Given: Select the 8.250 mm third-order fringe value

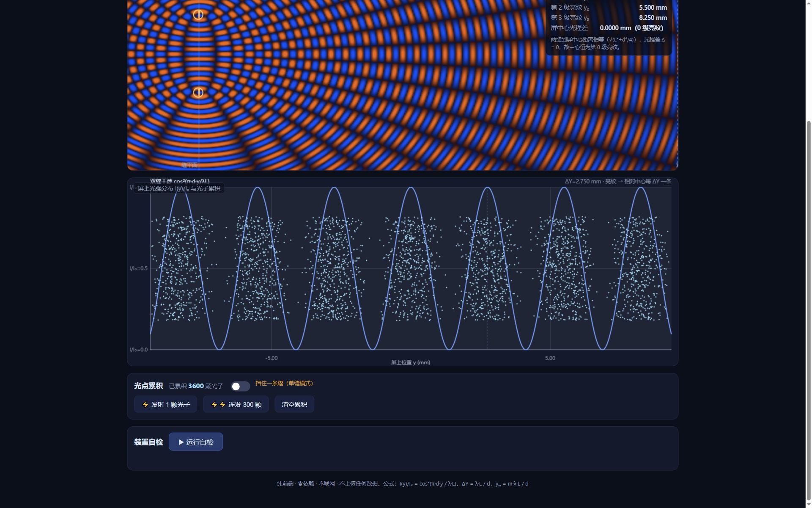Looking at the screenshot, I should click(653, 18).
